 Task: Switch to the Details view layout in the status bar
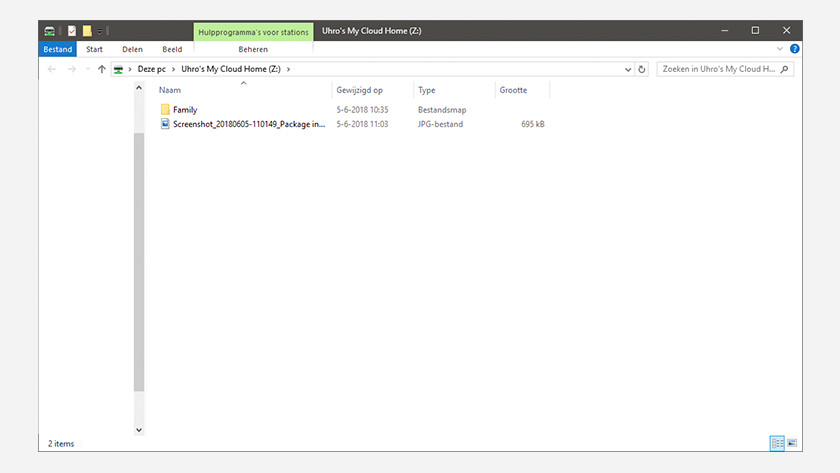776,443
